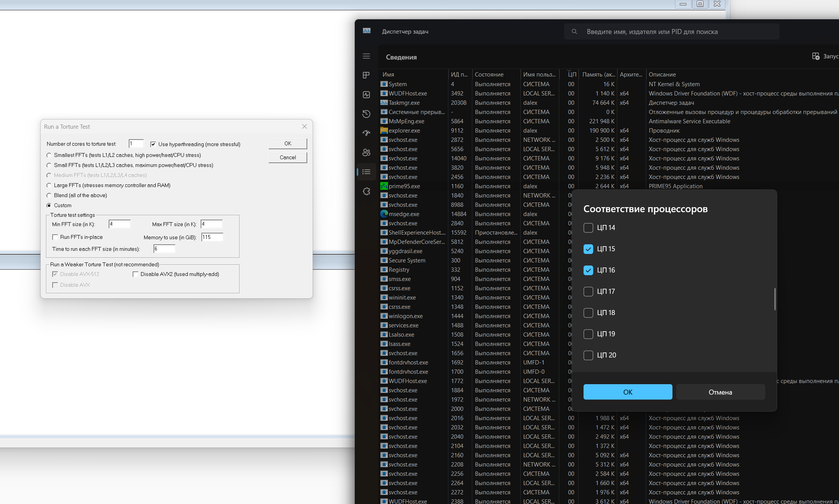Click the run new task icon

(815, 56)
